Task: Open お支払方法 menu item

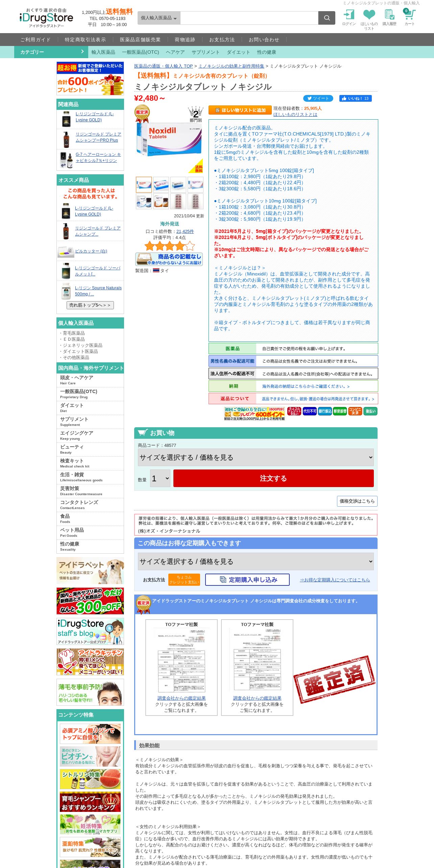Action: (222, 40)
